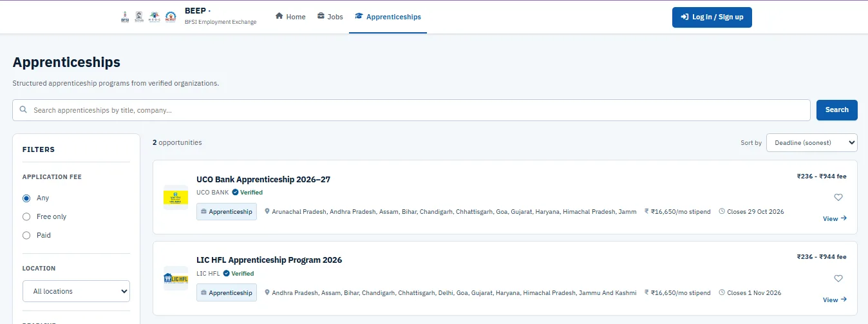
Task: Select the Any application fee radio
Action: [26, 198]
